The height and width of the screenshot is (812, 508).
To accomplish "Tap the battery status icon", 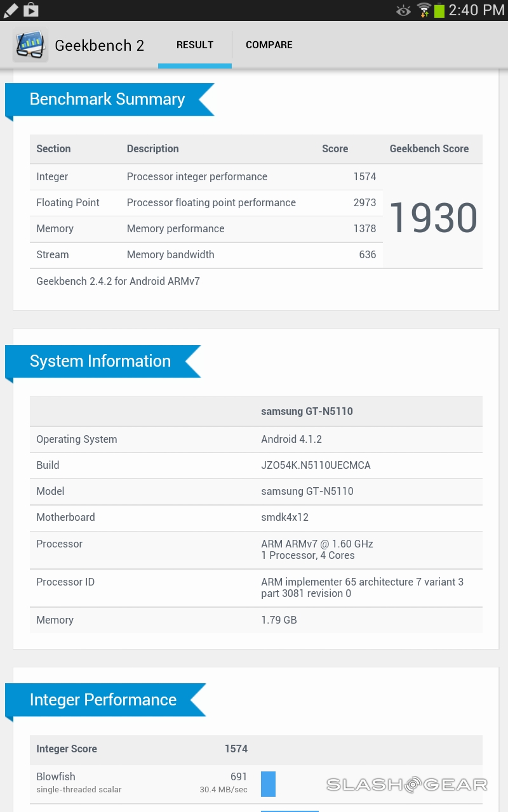I will pyautogui.click(x=439, y=10).
